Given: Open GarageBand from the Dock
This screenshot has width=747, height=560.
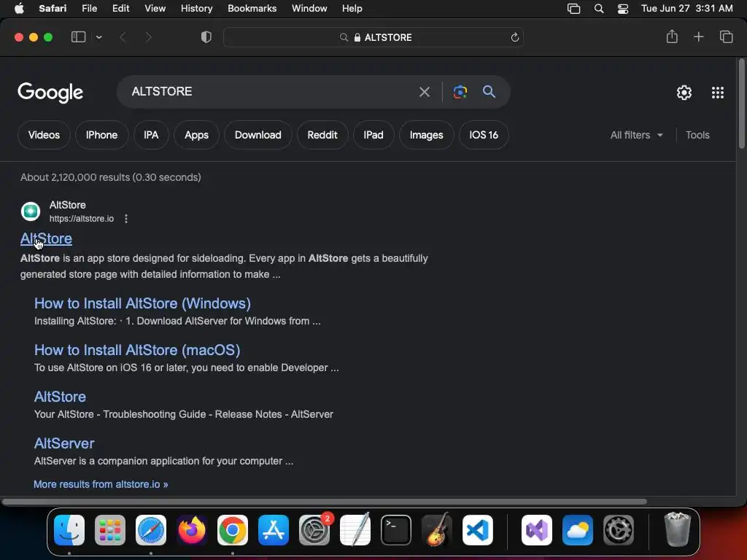Looking at the screenshot, I should coord(437,530).
